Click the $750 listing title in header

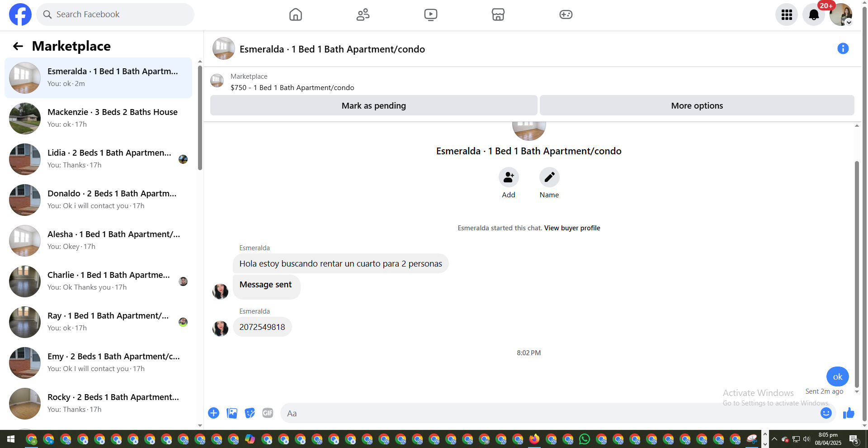tap(292, 88)
